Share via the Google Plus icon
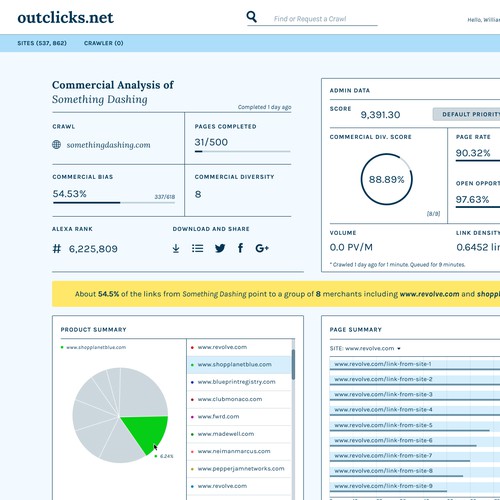 (262, 248)
